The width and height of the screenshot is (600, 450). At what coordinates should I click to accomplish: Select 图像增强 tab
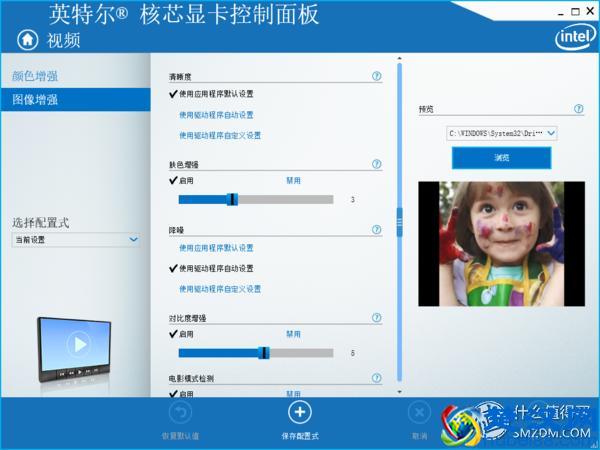[x=76, y=99]
